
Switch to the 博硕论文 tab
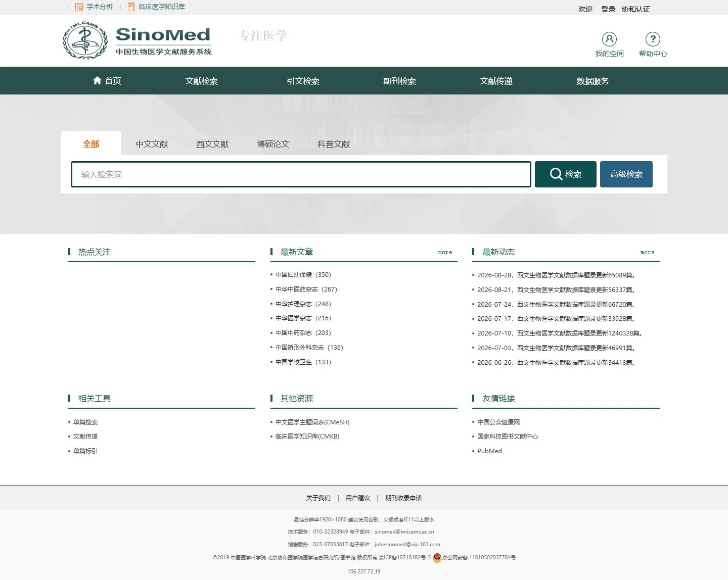[x=273, y=144]
